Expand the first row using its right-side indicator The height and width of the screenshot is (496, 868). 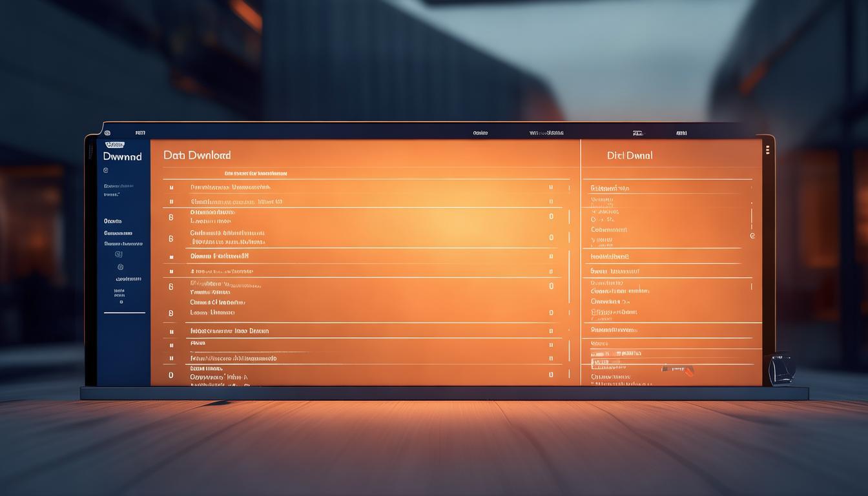(x=551, y=187)
